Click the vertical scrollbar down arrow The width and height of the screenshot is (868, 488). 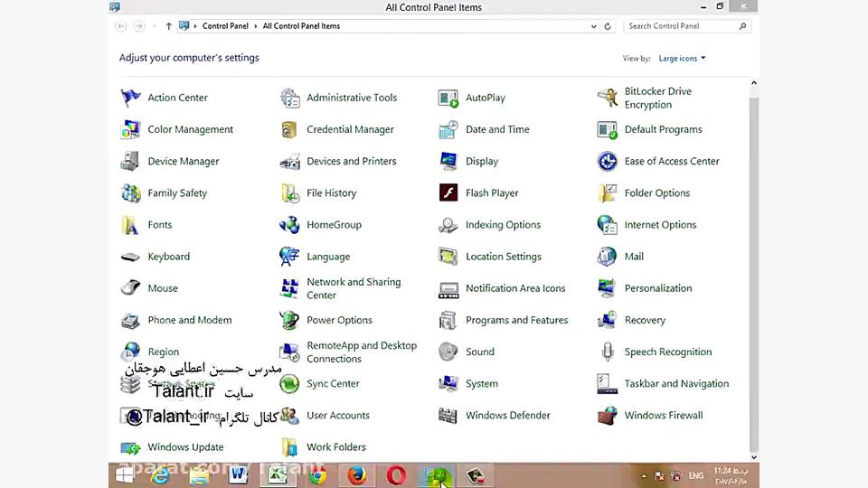[x=754, y=457]
